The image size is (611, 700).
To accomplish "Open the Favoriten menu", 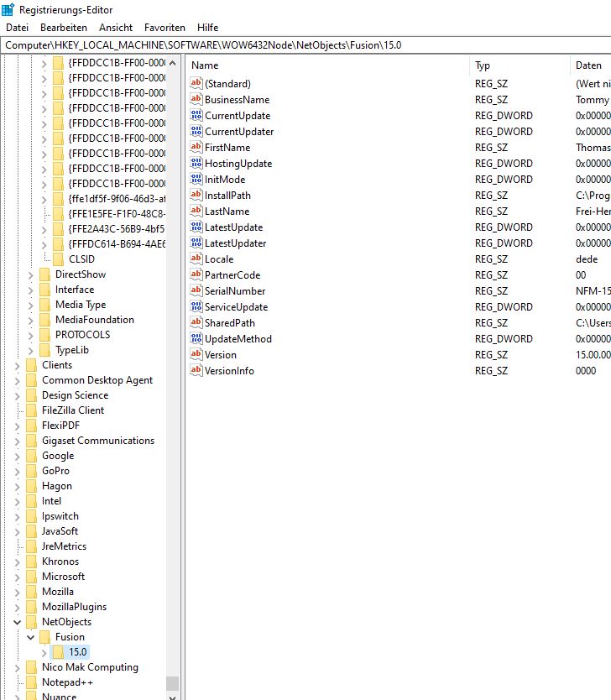I will click(x=164, y=28).
